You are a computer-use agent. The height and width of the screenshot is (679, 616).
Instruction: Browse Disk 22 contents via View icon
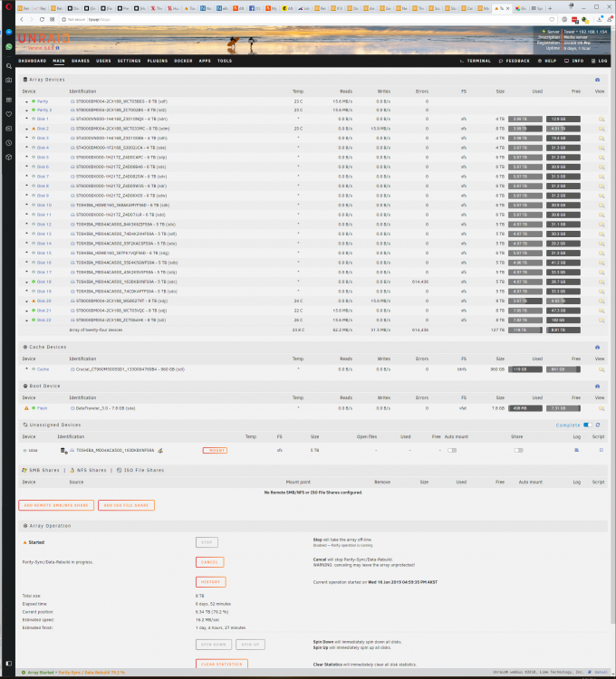pyautogui.click(x=602, y=320)
